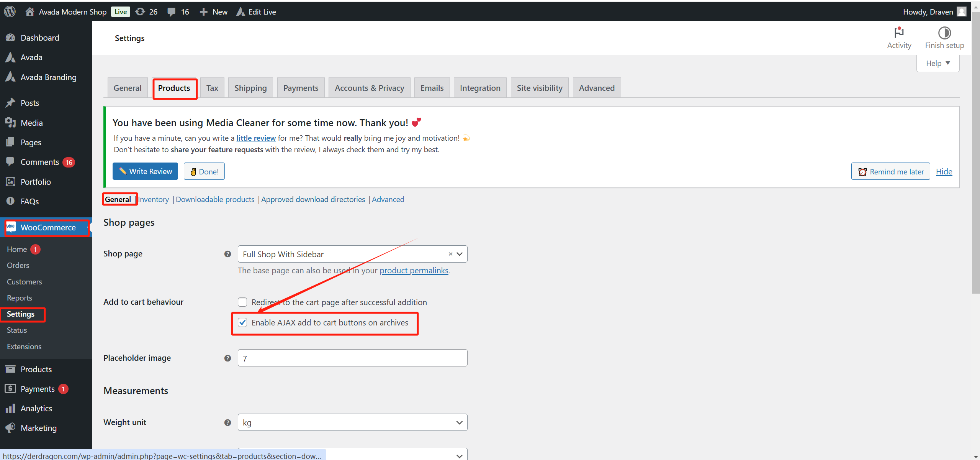Click the WordPress logo in the admin bar
The image size is (980, 460).
(9, 11)
